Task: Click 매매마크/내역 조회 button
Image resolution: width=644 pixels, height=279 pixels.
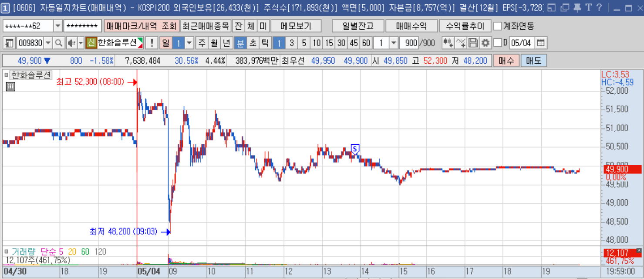Action: [x=142, y=26]
